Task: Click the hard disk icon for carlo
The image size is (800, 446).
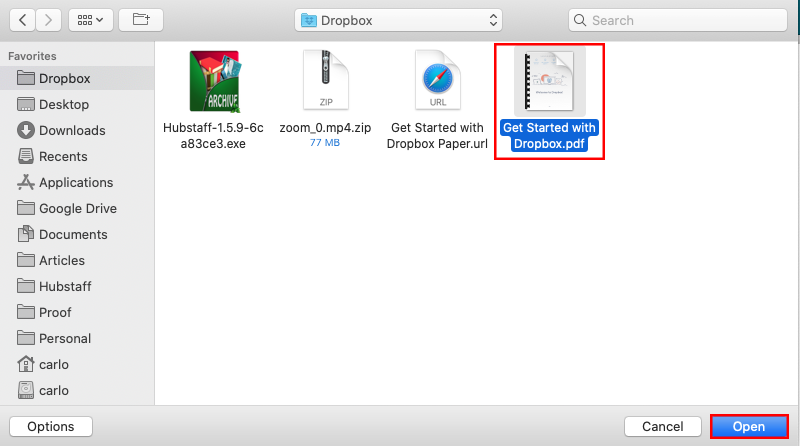Action: pos(26,390)
